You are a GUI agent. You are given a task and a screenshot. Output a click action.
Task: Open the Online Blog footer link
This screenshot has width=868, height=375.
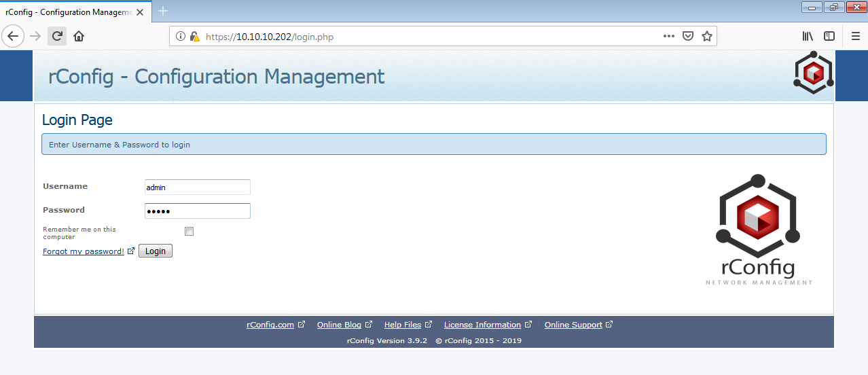pos(339,325)
